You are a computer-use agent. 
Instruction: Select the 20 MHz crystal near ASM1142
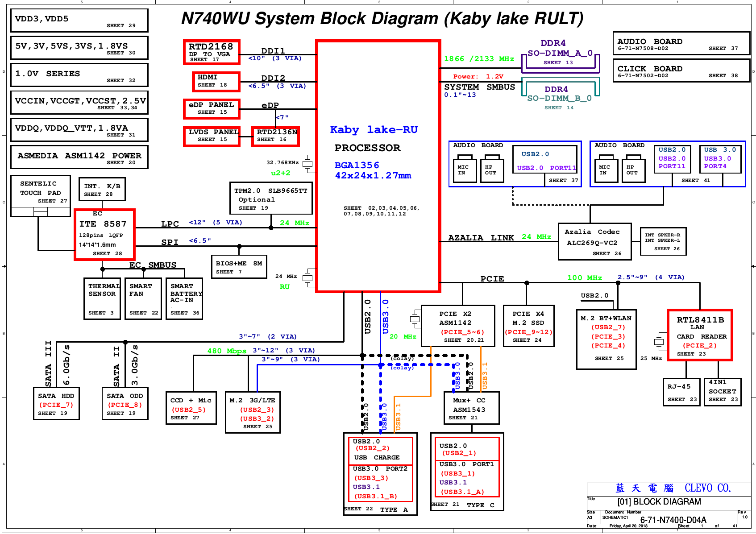coord(415,319)
